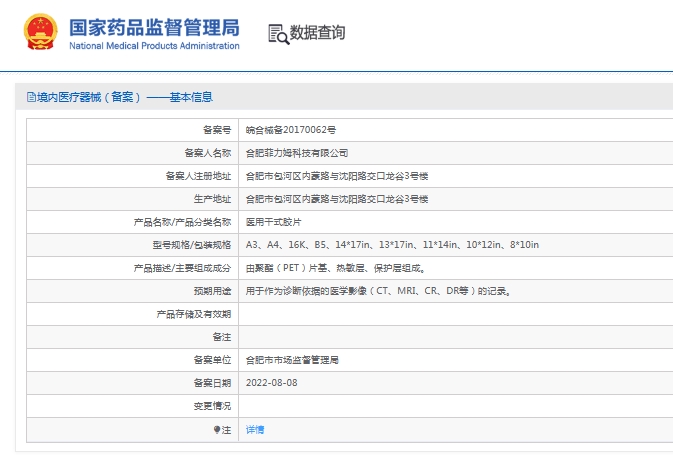673x455 pixels.
Task: Select value 皖合械备20170062号
Action: (291, 130)
